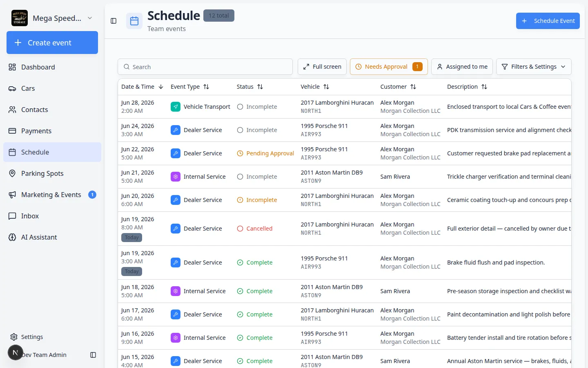Click the Dev Team Admin avatar

coord(16,352)
